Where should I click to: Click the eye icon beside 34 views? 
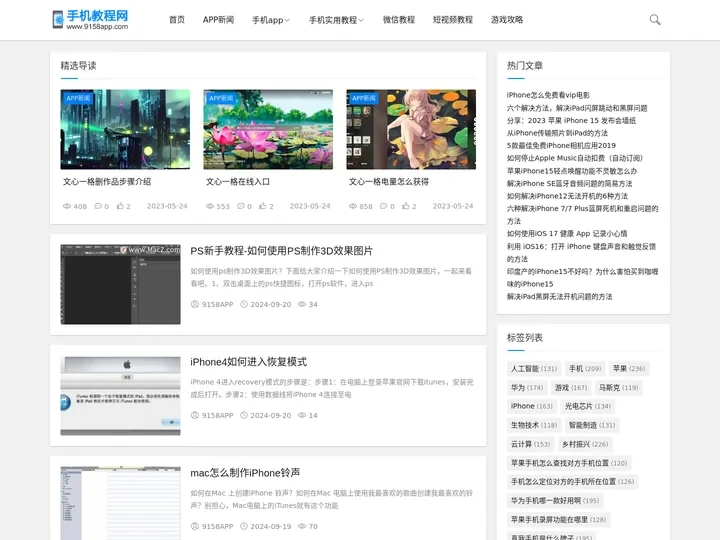302,304
